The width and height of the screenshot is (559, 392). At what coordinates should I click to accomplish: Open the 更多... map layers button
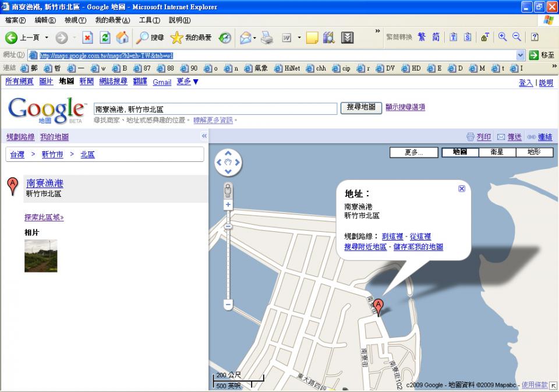[x=414, y=152]
